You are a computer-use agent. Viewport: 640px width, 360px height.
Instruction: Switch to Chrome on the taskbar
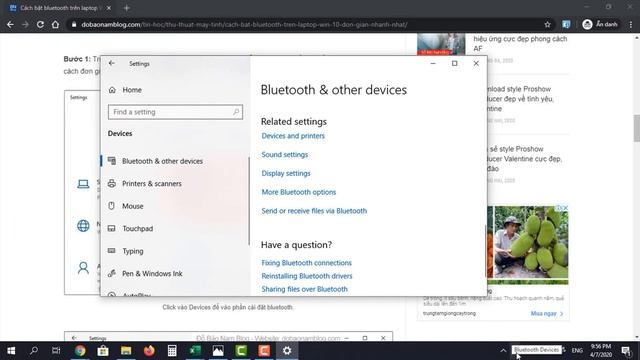80,351
